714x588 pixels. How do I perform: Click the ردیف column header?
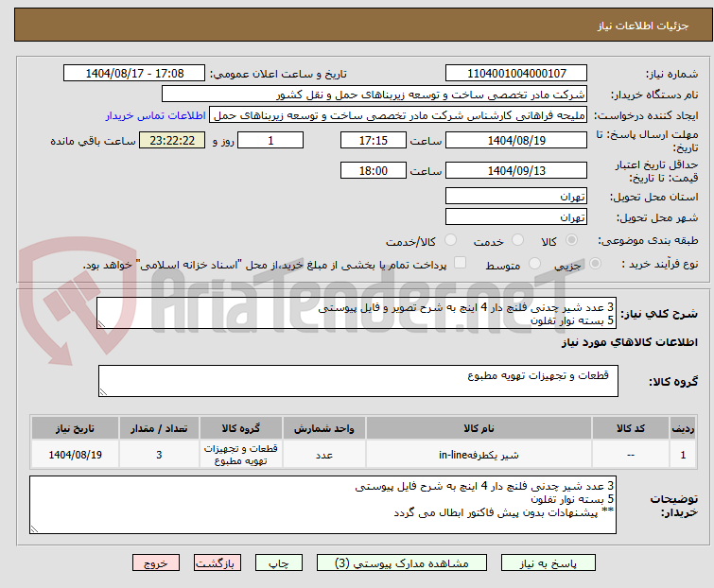pos(683,428)
